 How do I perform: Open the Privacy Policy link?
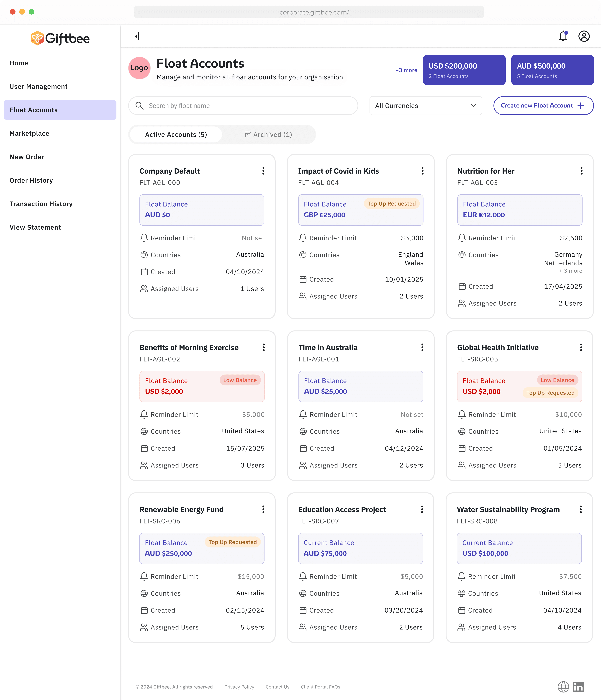239,687
